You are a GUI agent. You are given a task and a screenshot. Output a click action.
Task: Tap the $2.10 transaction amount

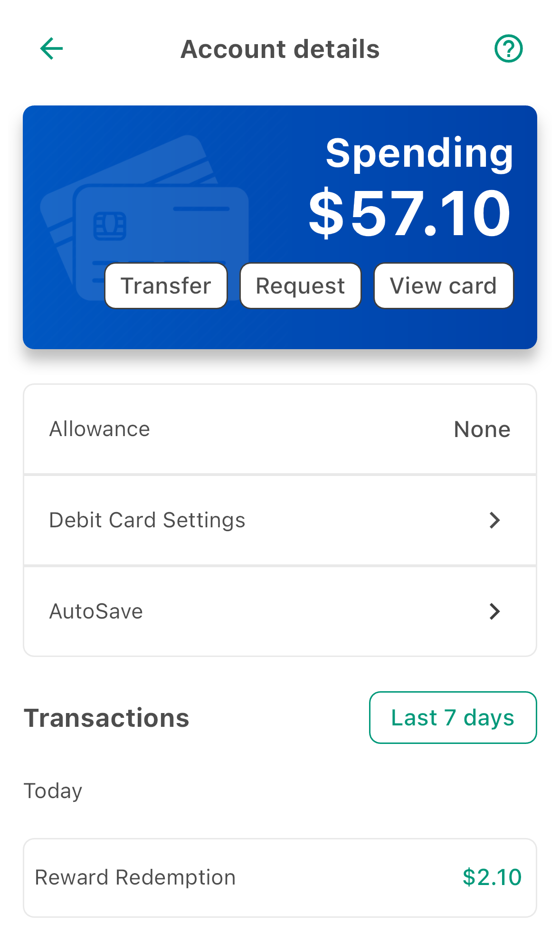[x=492, y=877]
